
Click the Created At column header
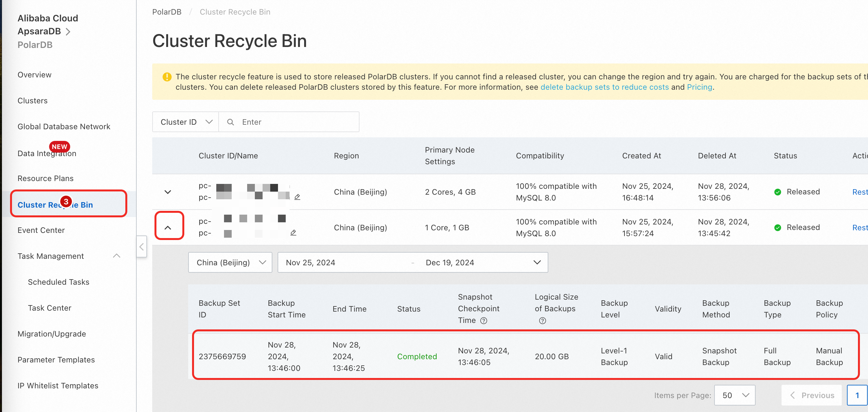point(642,156)
